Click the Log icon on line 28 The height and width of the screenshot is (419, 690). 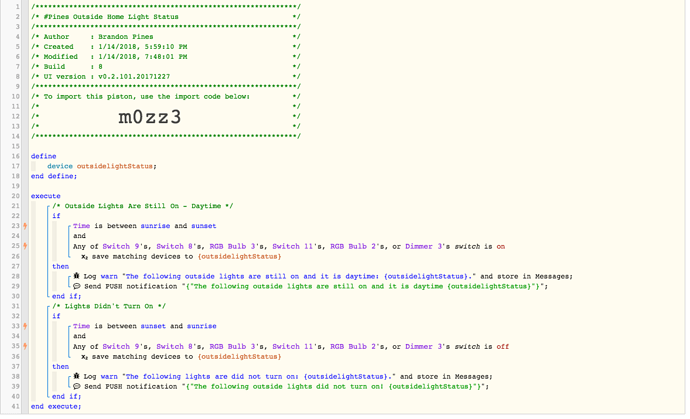click(77, 276)
